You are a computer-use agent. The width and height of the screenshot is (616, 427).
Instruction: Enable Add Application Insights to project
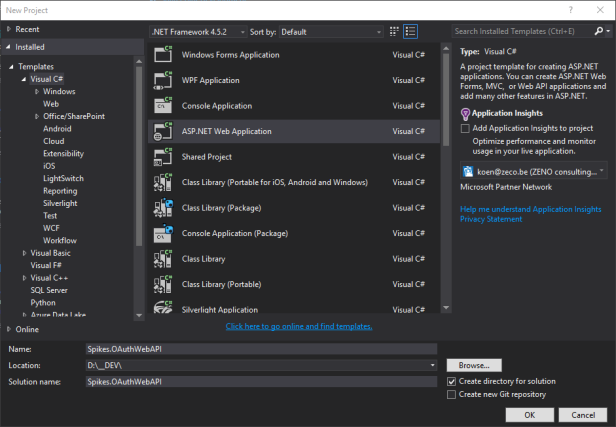click(x=465, y=128)
